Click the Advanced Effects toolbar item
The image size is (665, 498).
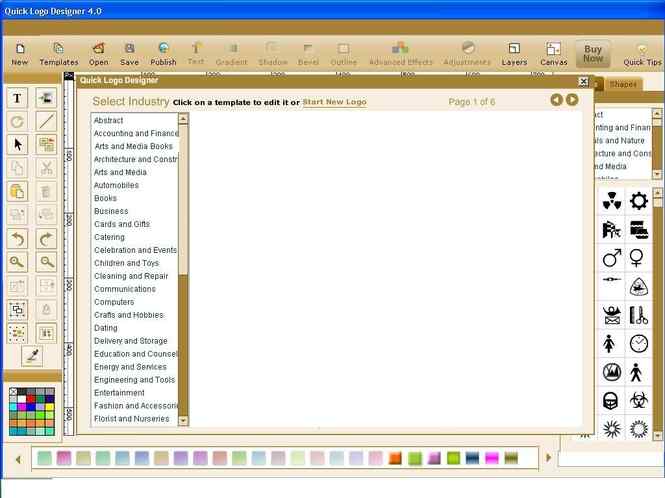coord(400,54)
